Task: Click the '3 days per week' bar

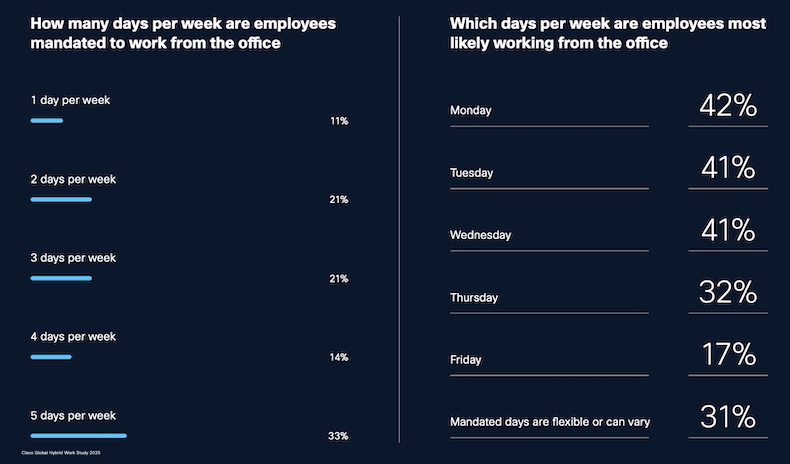Action: (61, 278)
